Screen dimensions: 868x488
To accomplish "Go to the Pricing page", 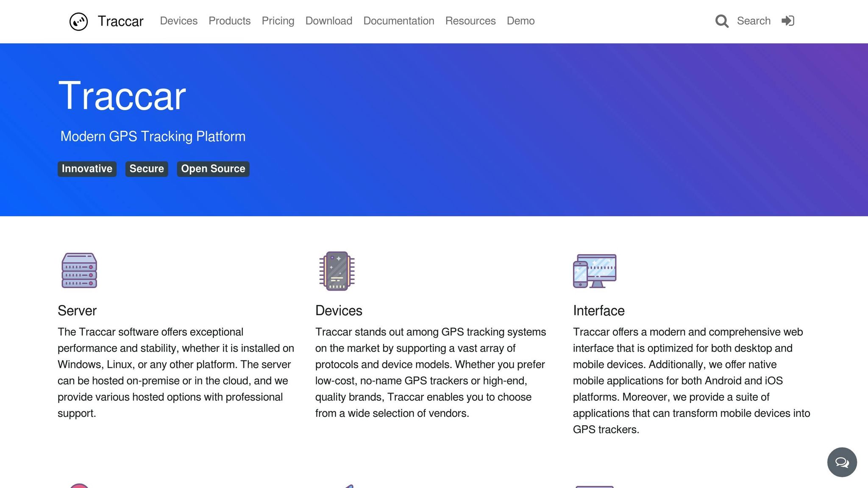I will tap(278, 21).
